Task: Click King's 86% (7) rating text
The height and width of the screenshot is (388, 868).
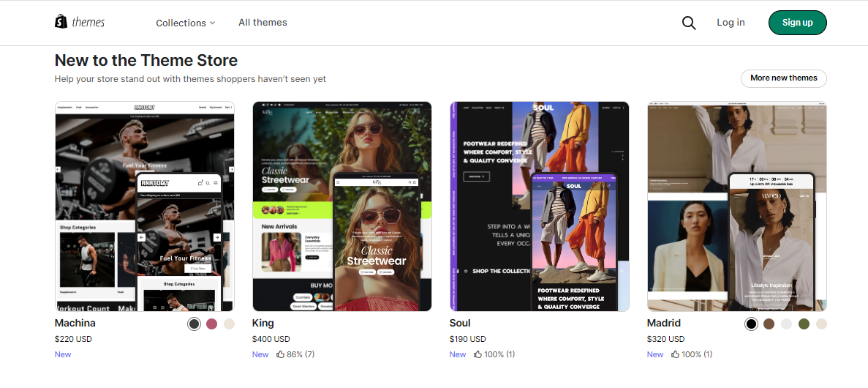Action: pyautogui.click(x=301, y=354)
